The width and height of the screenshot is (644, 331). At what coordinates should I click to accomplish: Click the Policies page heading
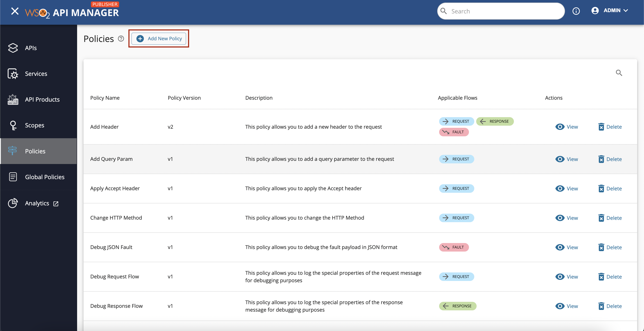click(99, 39)
